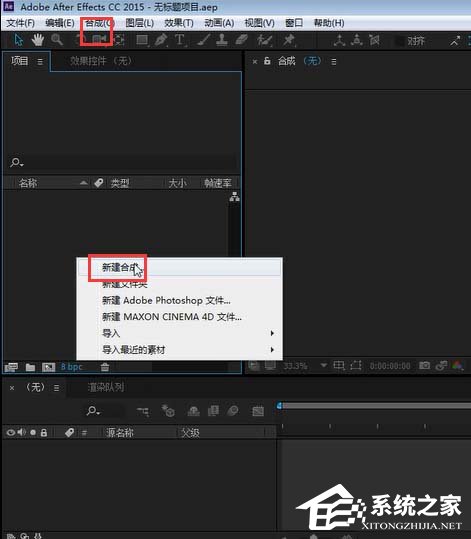Delete selected project items with trash icon

point(105,367)
